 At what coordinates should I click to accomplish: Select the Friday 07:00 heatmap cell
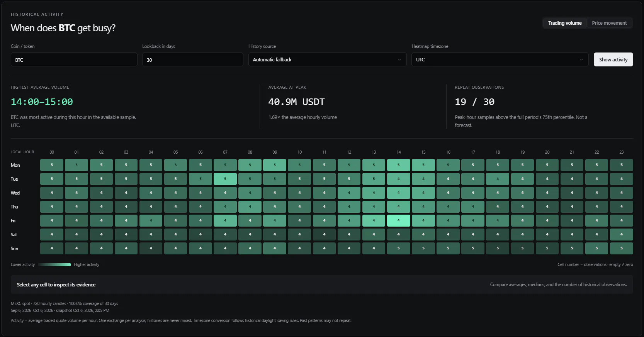pos(225,220)
